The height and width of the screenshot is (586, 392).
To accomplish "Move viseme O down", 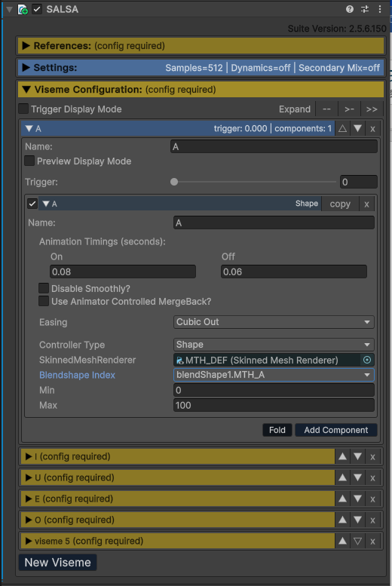I will click(x=357, y=520).
